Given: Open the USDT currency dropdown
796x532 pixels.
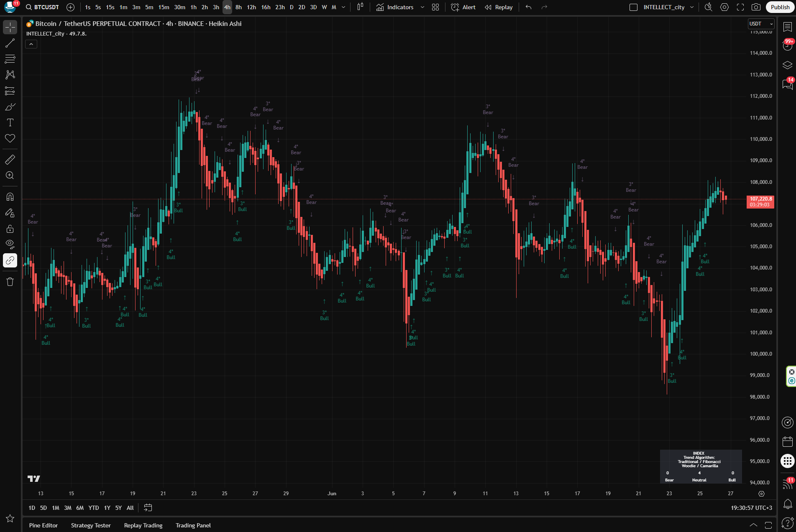Looking at the screenshot, I should point(761,24).
